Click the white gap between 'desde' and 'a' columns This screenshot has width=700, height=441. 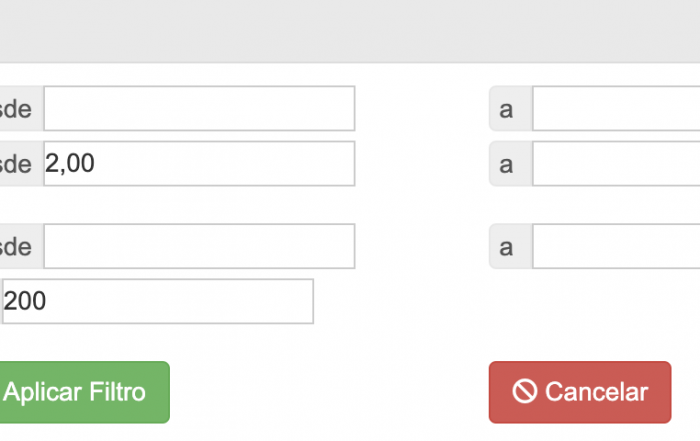pyautogui.click(x=420, y=163)
